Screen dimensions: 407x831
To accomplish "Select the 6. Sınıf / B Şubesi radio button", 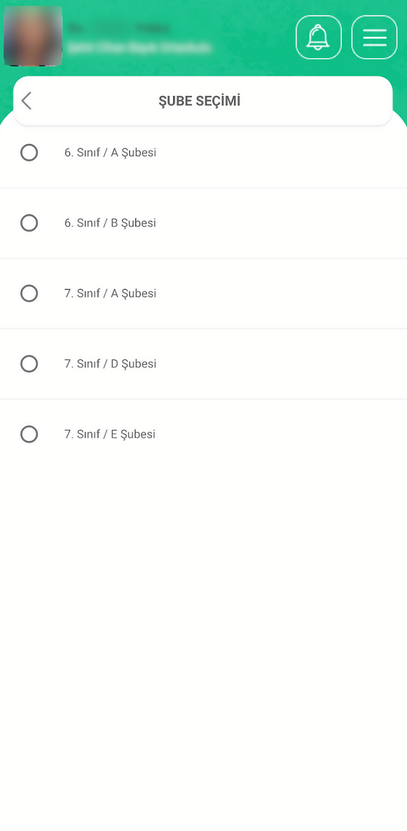I will pyautogui.click(x=29, y=223).
